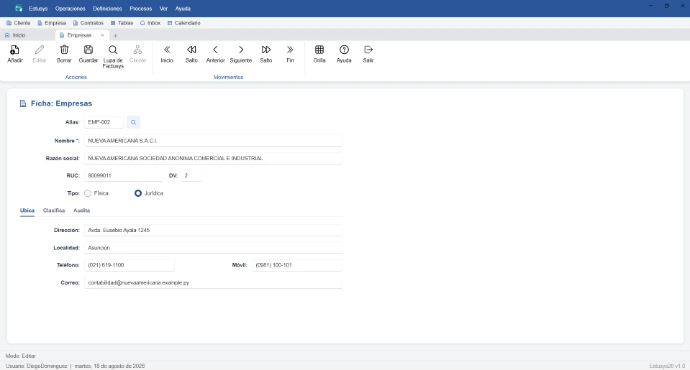
Task: Click the Alias input field
Action: [104, 122]
